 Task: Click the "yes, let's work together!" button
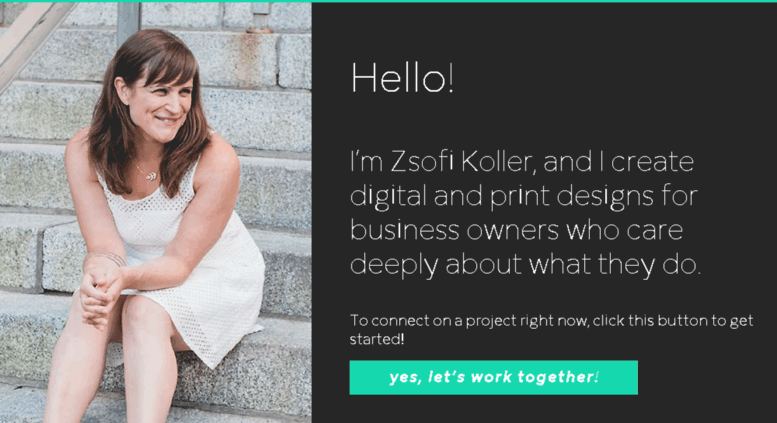[x=494, y=377]
